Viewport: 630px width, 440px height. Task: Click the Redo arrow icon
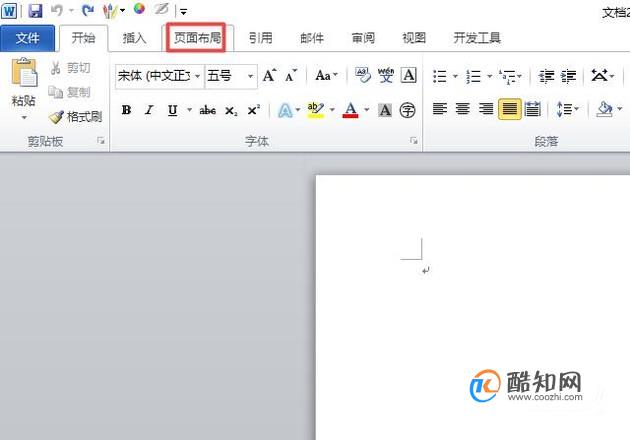[87, 10]
